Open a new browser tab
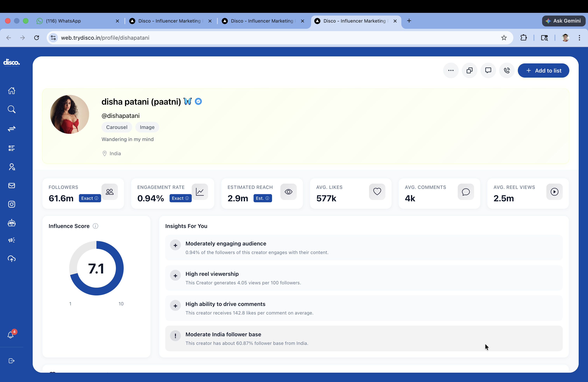588x382 pixels. pos(409,21)
